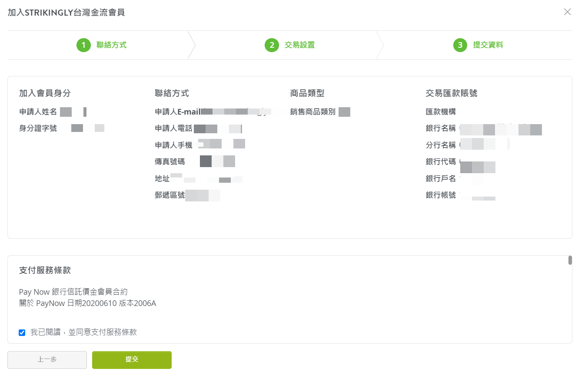Click the 銷售商品類別 label
The image size is (588, 375).
313,112
